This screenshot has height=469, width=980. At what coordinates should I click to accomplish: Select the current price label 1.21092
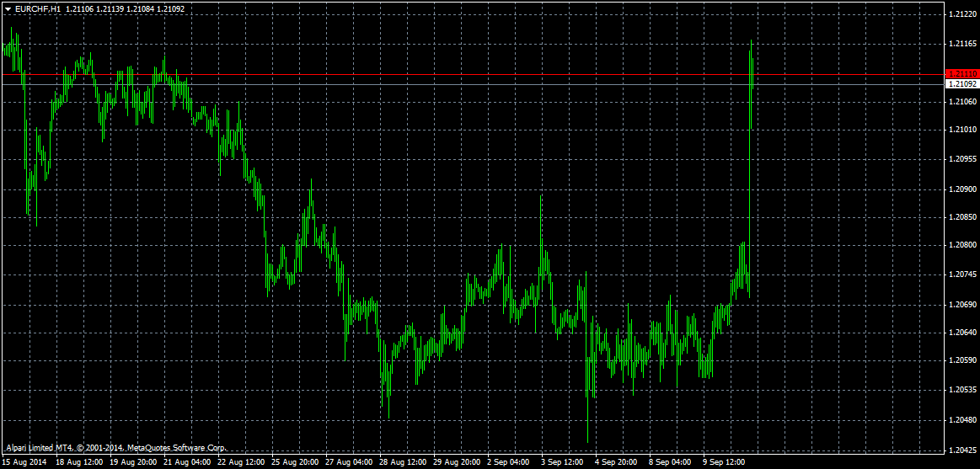tap(962, 83)
